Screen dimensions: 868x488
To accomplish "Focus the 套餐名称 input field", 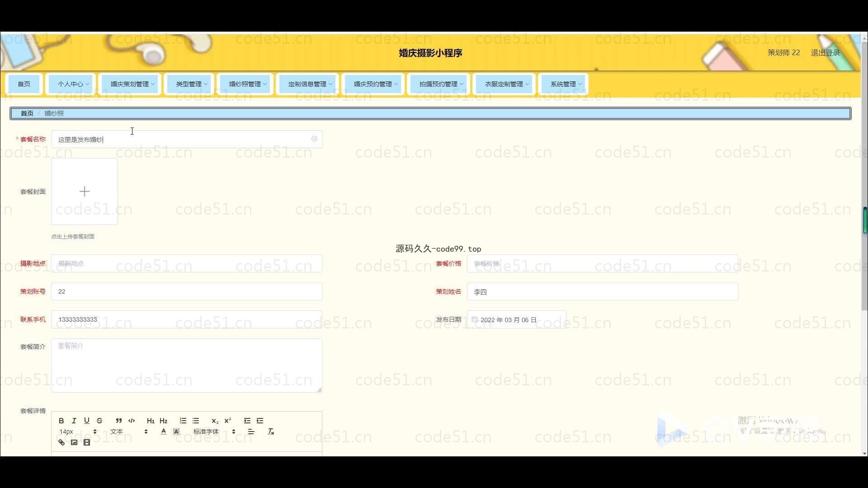I will (187, 139).
